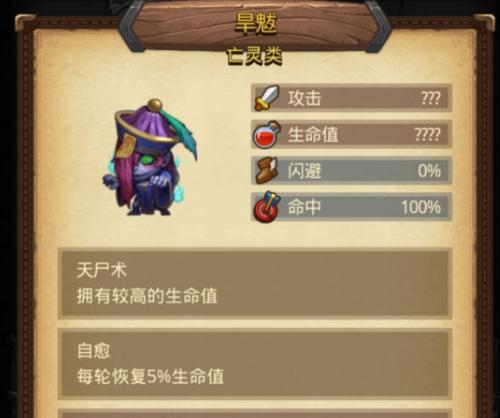The image size is (500, 418).
Task: Select the 攻击 stat row
Action: point(351,98)
